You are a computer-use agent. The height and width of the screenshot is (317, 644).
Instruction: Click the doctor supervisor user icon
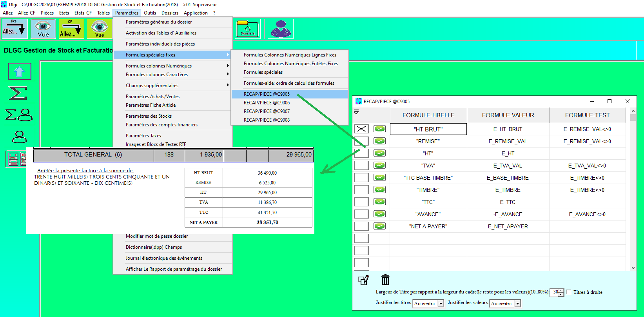pos(281,29)
